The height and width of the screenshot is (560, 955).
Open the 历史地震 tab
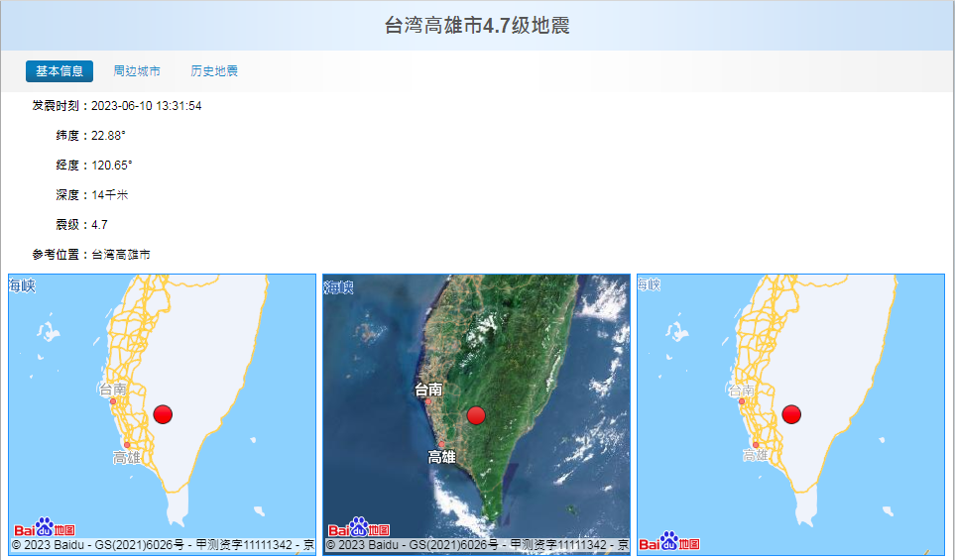(214, 71)
